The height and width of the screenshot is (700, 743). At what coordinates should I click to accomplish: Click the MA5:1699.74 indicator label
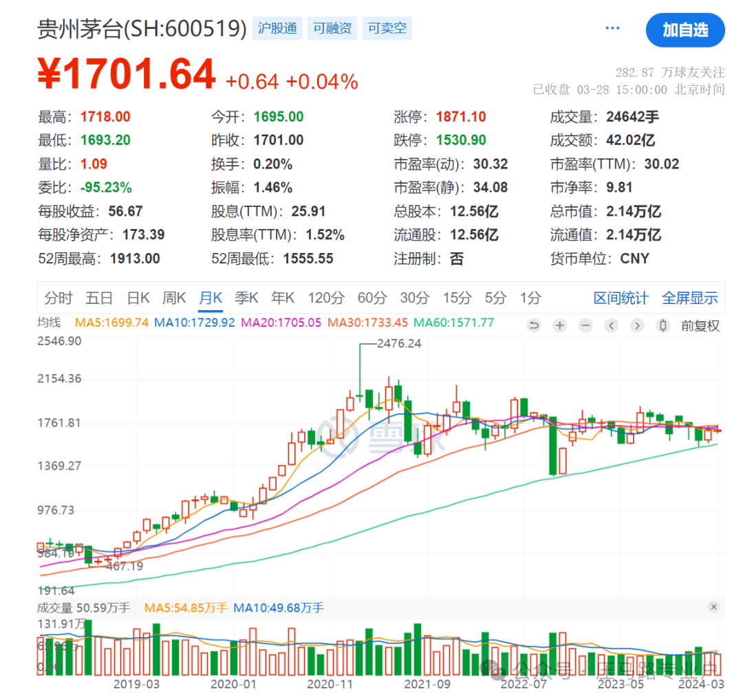[112, 322]
